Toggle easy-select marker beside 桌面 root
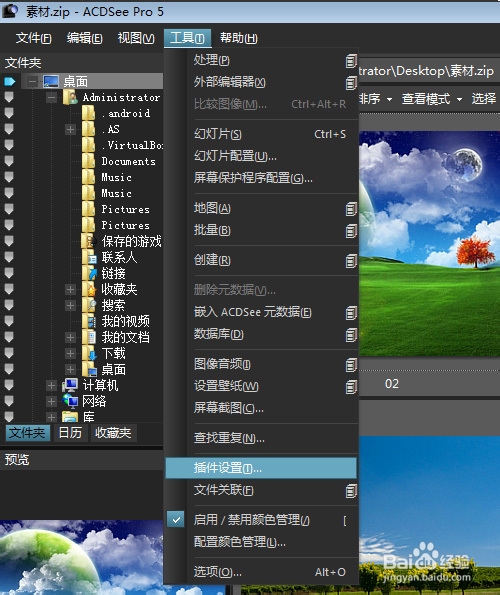Image resolution: width=500 pixels, height=595 pixels. click(9, 81)
